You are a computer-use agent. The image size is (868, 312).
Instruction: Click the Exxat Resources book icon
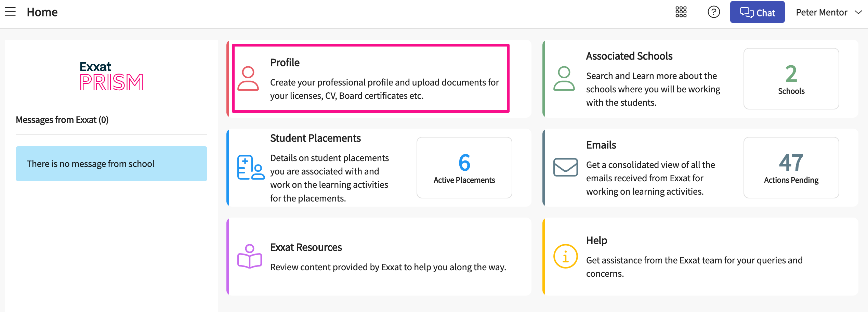pos(250,257)
